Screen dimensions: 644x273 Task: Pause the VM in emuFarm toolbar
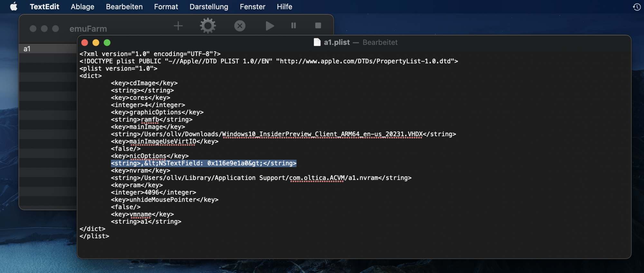click(x=293, y=25)
